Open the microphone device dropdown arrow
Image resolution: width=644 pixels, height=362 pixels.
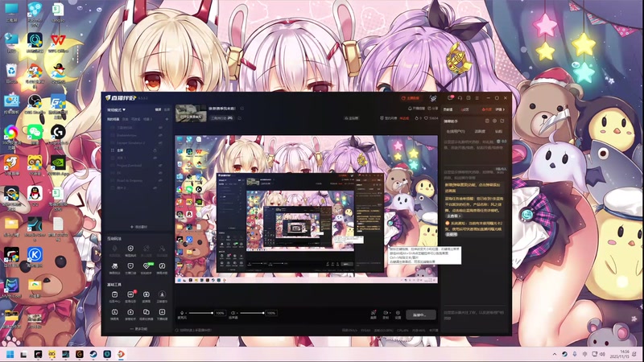186,313
